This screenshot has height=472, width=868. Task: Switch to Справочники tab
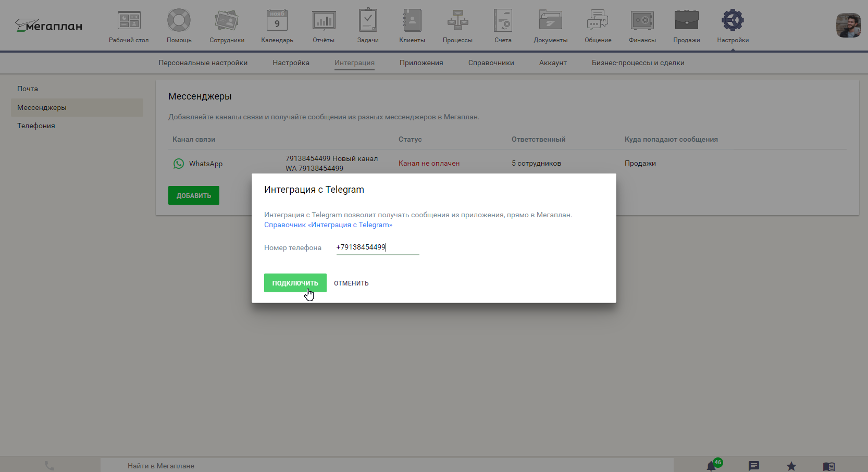pos(491,63)
